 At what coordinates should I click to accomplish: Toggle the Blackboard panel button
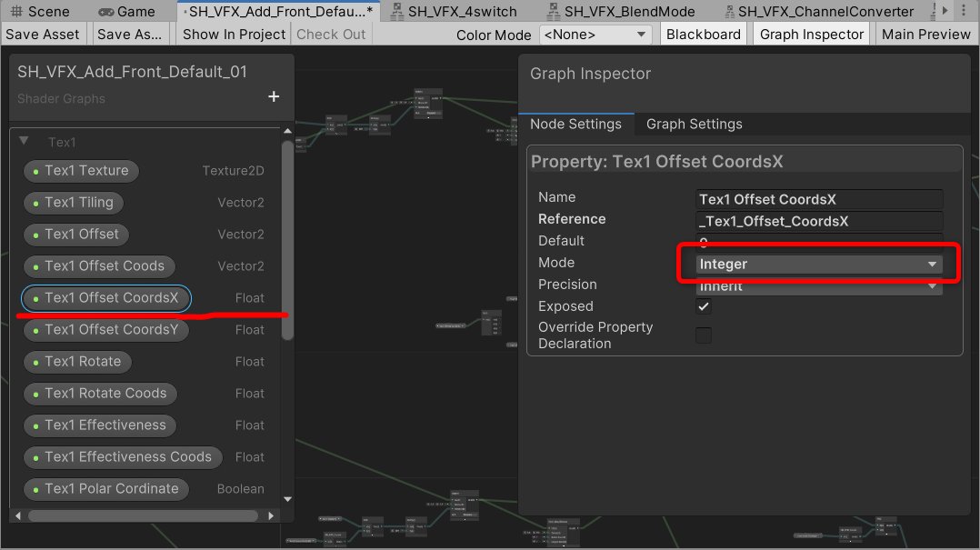pyautogui.click(x=703, y=35)
